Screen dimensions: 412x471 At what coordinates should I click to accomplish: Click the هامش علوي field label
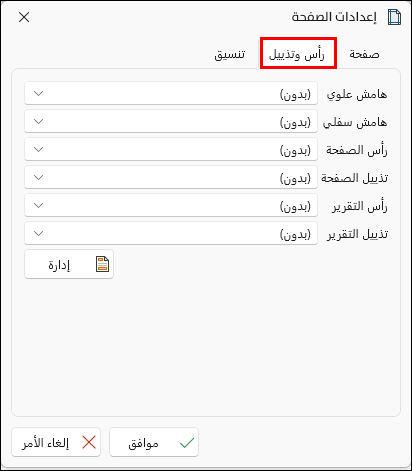click(x=357, y=94)
